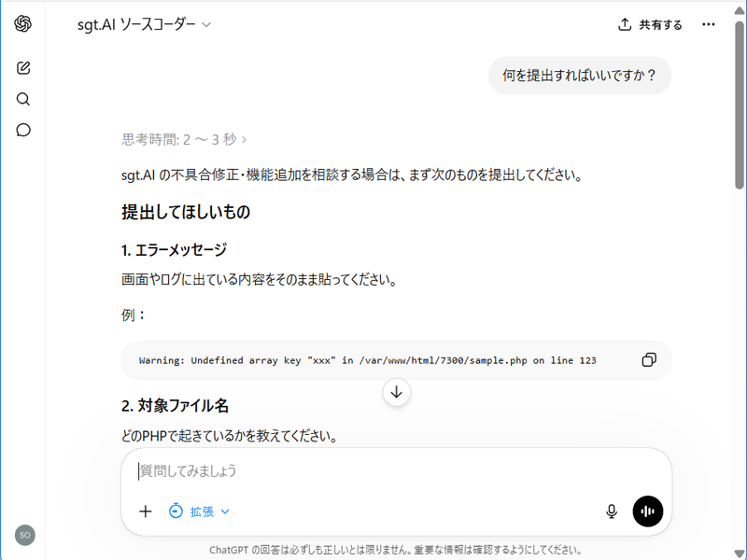Click the ChatGPT logo icon
The width and height of the screenshot is (747, 560).
coord(22,24)
